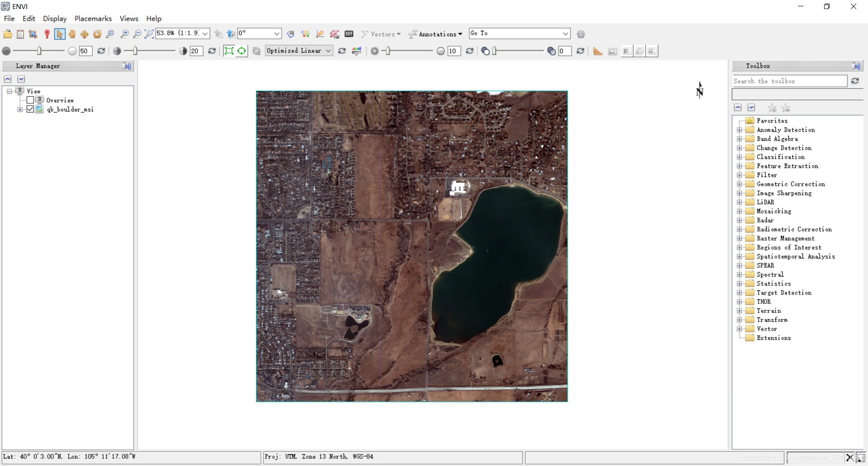Reset brightness with its refresh icon
Viewport: 868px width, 466px height.
101,51
